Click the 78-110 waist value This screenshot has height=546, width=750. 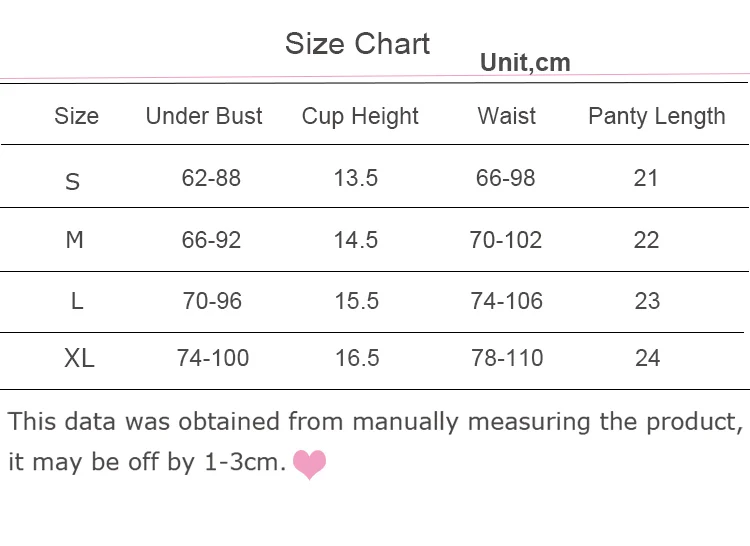(x=506, y=358)
